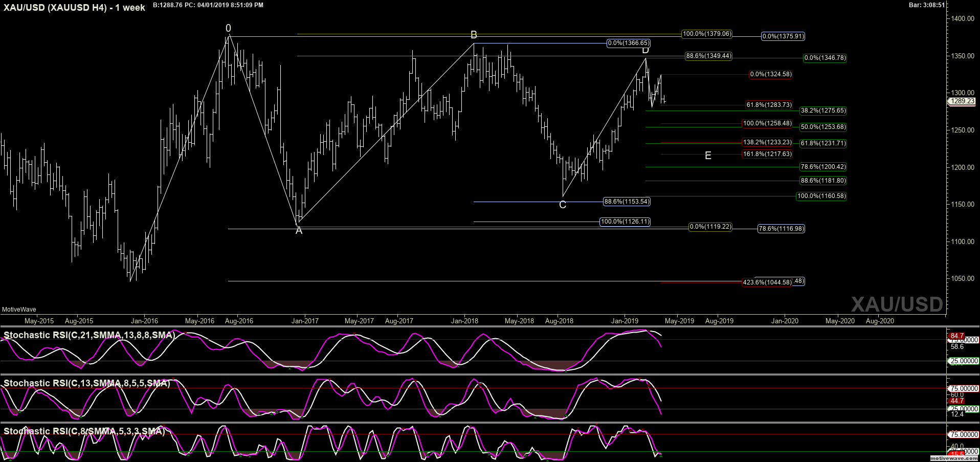Select the wave label C
Viewport: 980px width, 462px height.
tap(563, 205)
